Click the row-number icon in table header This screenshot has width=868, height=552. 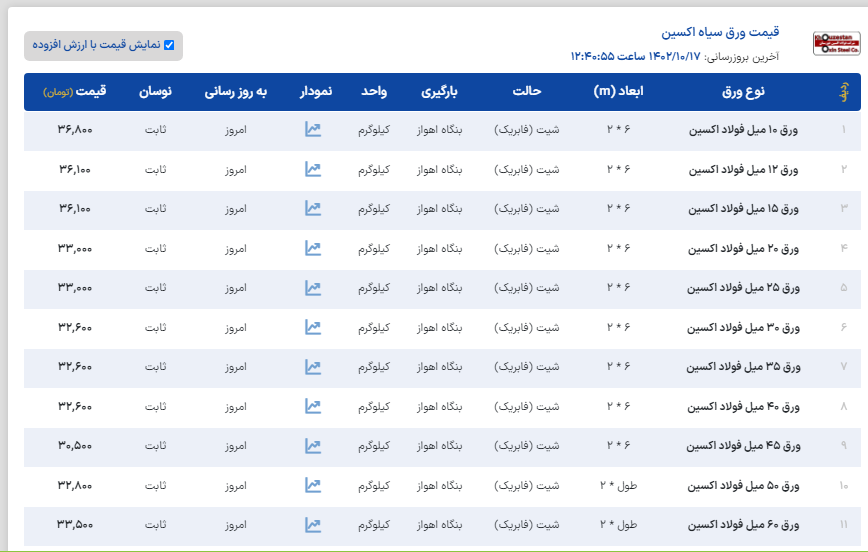842,92
